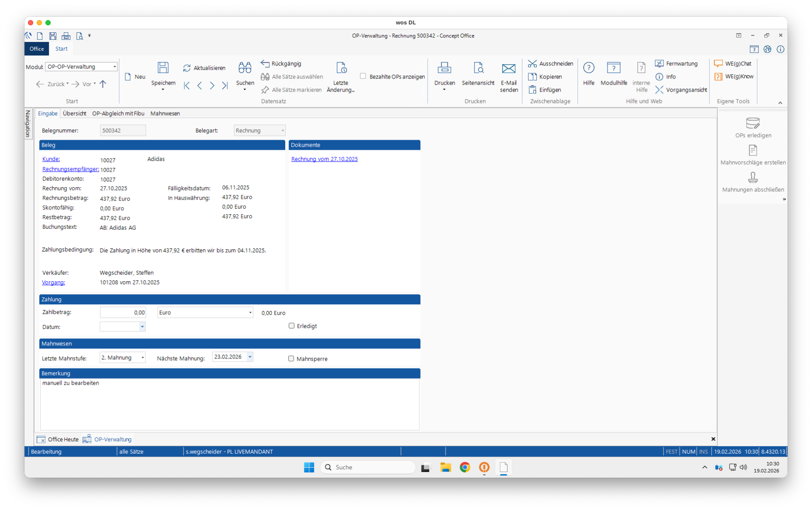Image resolution: width=812 pixels, height=510 pixels.
Task: Click E-Mail senden envelope icon
Action: click(x=508, y=68)
